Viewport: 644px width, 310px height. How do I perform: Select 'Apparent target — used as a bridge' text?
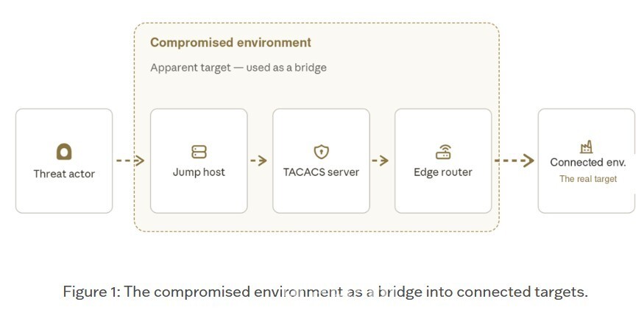pyautogui.click(x=238, y=68)
